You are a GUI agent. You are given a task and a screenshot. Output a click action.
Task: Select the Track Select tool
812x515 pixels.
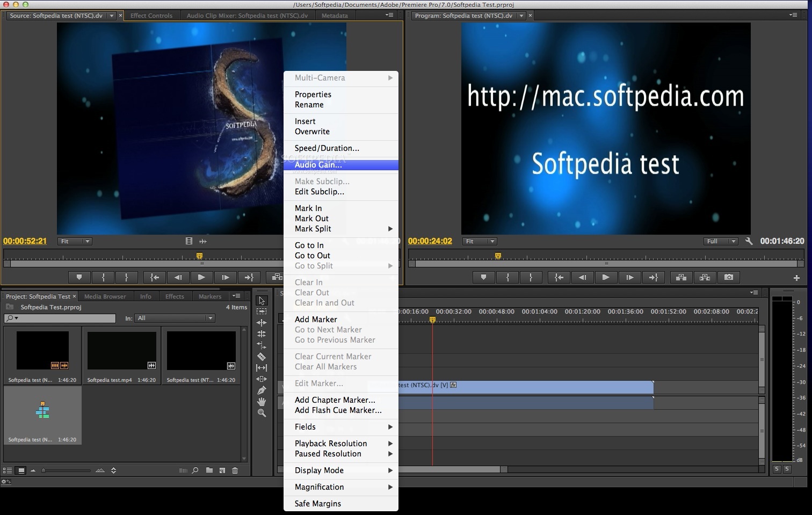point(262,311)
